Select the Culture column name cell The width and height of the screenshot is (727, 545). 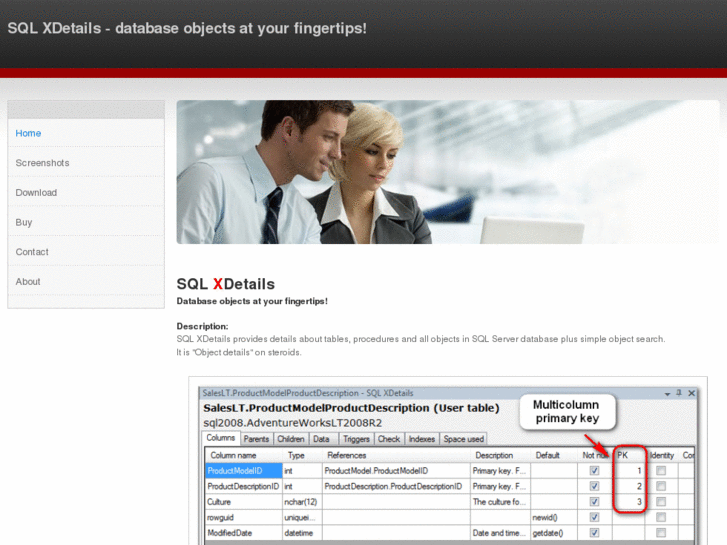point(244,502)
